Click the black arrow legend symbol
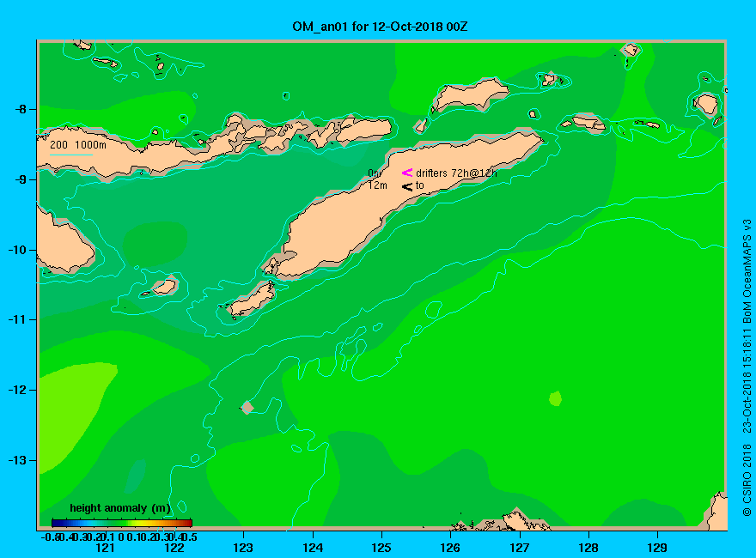 point(407,186)
